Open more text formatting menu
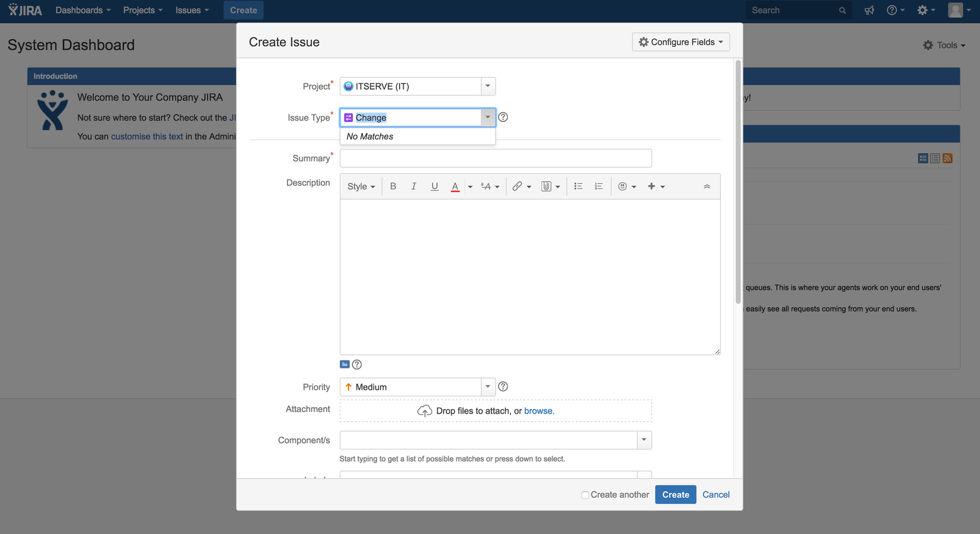980x534 pixels. pyautogui.click(x=490, y=187)
